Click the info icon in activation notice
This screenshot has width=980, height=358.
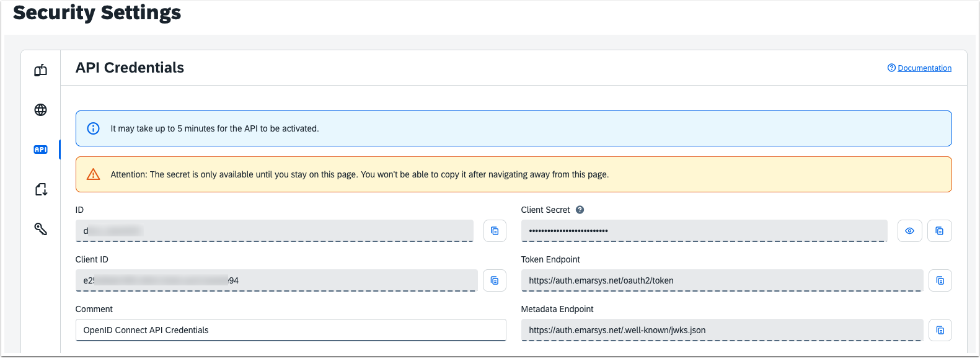click(93, 128)
